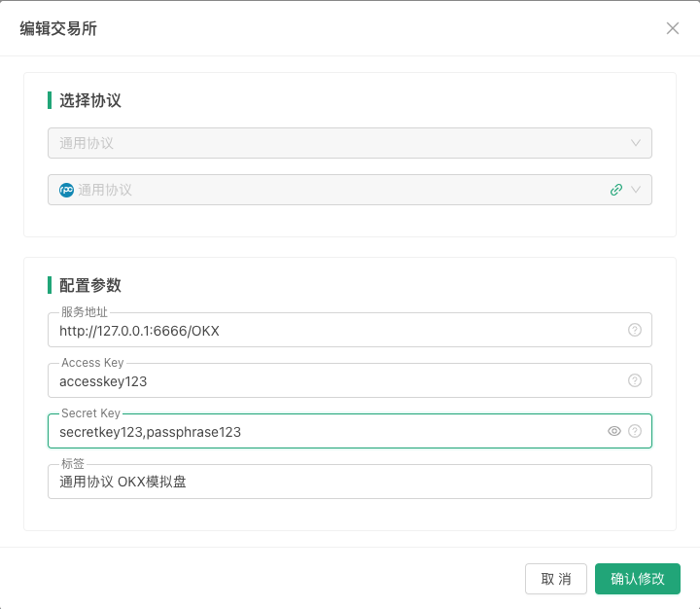Click into the Access Key input
700x609 pixels.
[x=331, y=381]
